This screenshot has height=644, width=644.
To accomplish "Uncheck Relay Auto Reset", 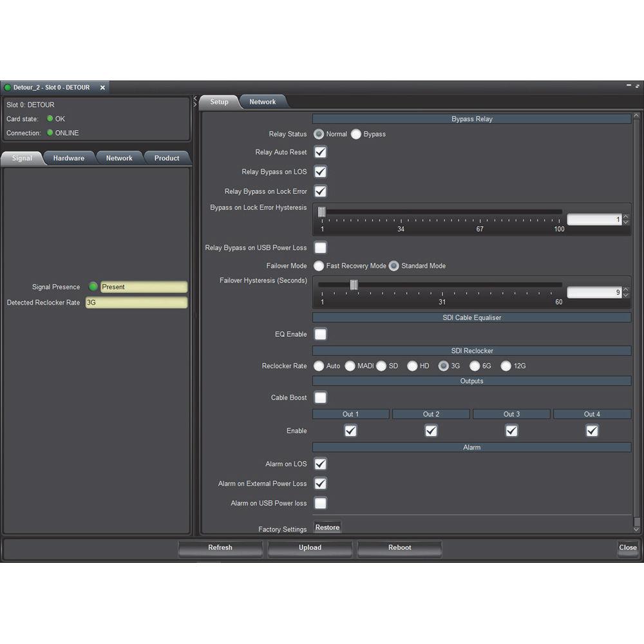I will (x=320, y=153).
